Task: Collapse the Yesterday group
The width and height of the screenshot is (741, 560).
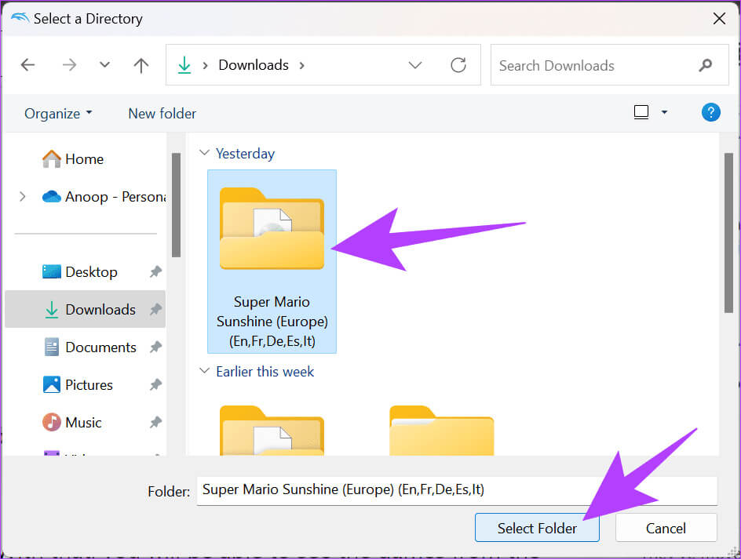Action: point(204,153)
